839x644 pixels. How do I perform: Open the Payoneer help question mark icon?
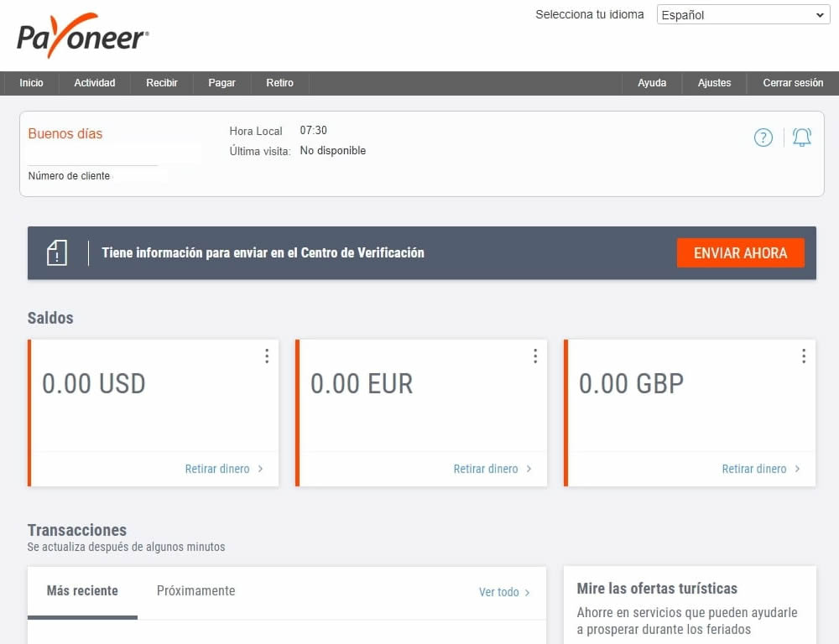pyautogui.click(x=763, y=137)
